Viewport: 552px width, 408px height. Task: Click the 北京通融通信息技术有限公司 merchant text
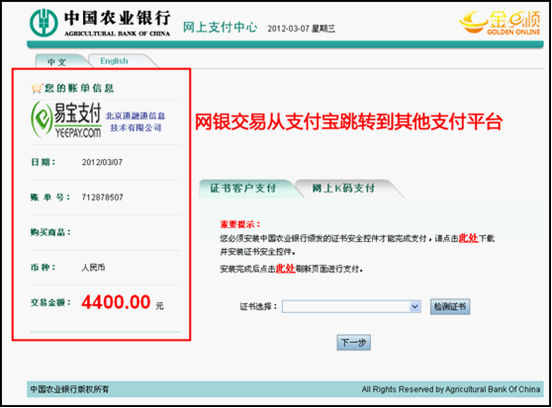(136, 122)
